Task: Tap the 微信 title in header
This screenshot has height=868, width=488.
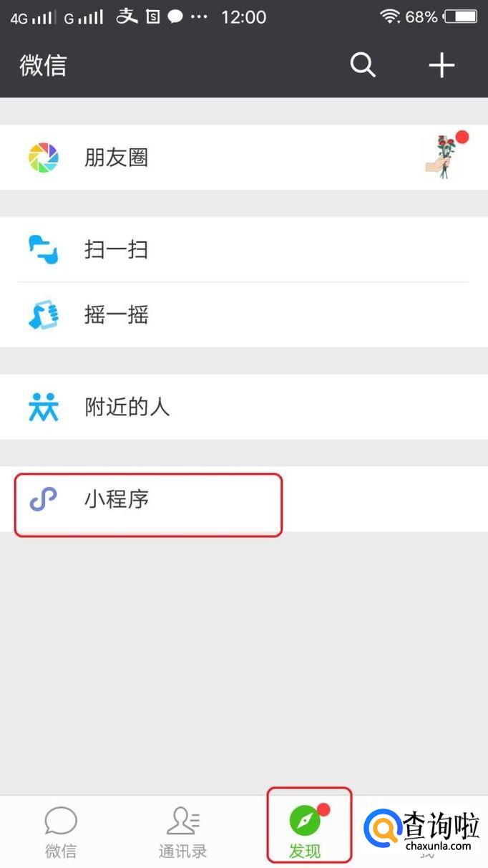Action: coord(43,65)
